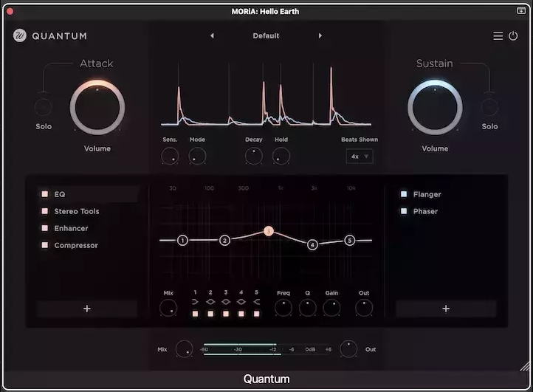Image resolution: width=533 pixels, height=392 pixels.
Task: Select EQ node 5 on the curve
Action: pyautogui.click(x=349, y=241)
